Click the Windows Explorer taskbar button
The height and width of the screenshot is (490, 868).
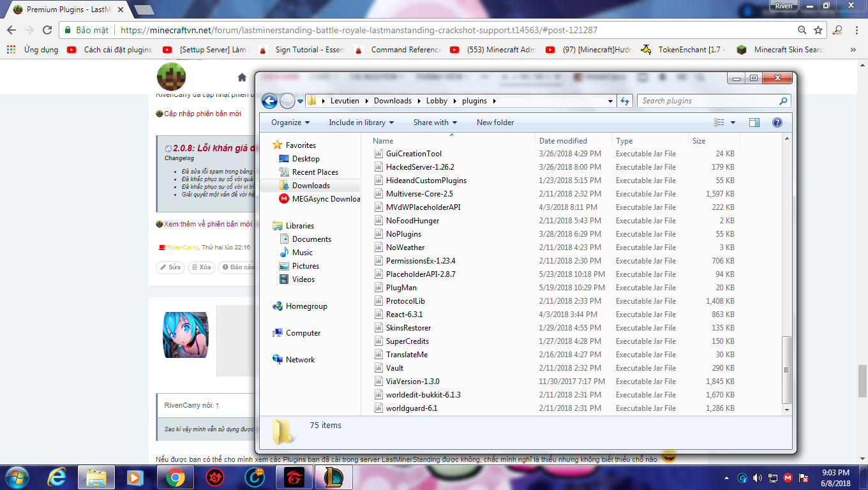pos(96,477)
